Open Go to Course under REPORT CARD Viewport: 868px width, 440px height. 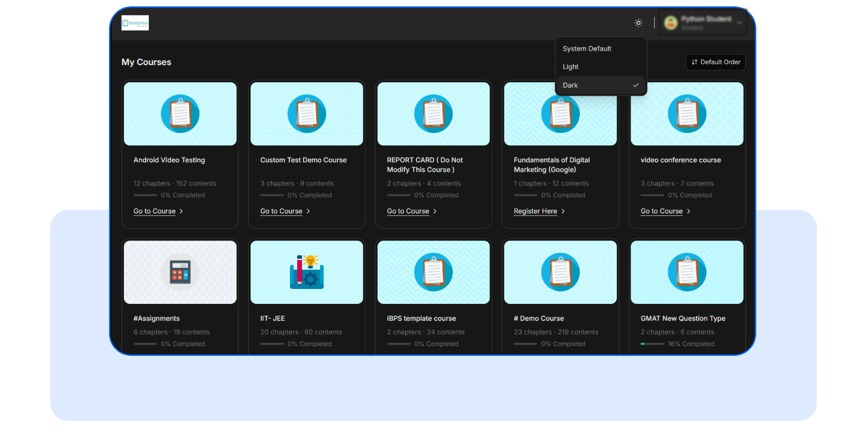click(x=408, y=211)
